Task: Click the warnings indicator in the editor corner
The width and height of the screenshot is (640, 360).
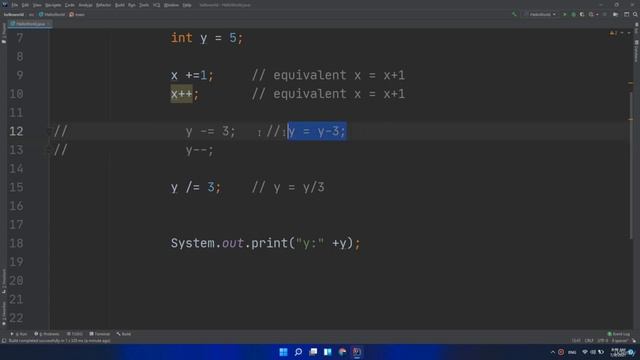Action: [614, 33]
